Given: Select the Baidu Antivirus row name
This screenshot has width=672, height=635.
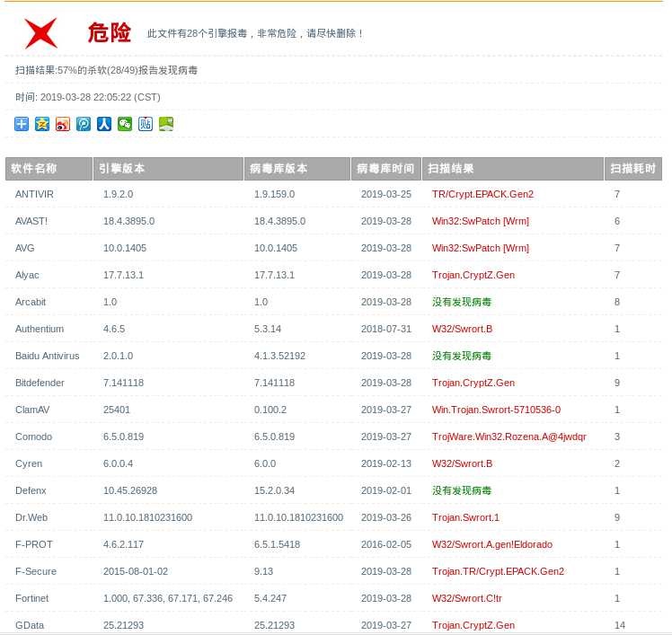Looking at the screenshot, I should [47, 356].
